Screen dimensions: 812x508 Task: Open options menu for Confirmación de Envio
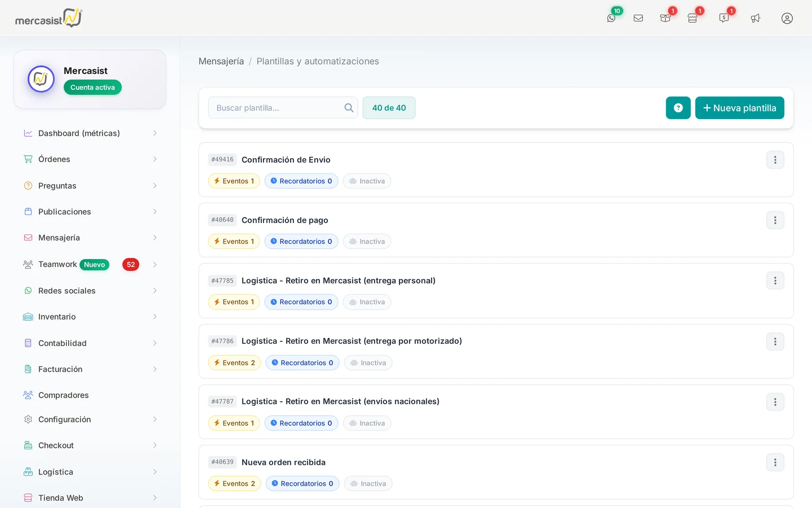point(775,160)
